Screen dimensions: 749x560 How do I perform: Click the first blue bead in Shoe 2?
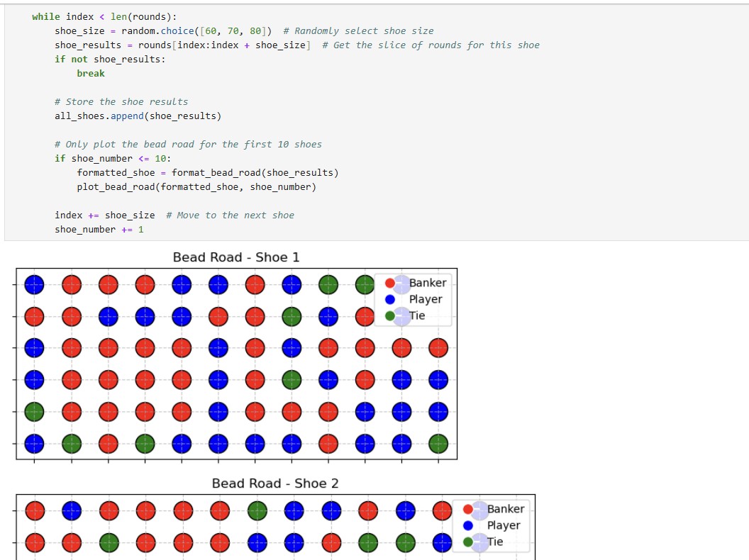click(72, 510)
